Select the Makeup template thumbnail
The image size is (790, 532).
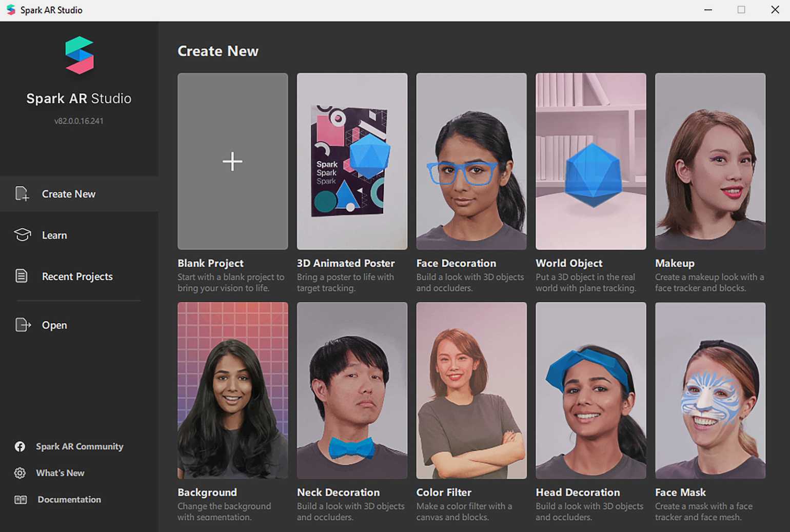(710, 161)
